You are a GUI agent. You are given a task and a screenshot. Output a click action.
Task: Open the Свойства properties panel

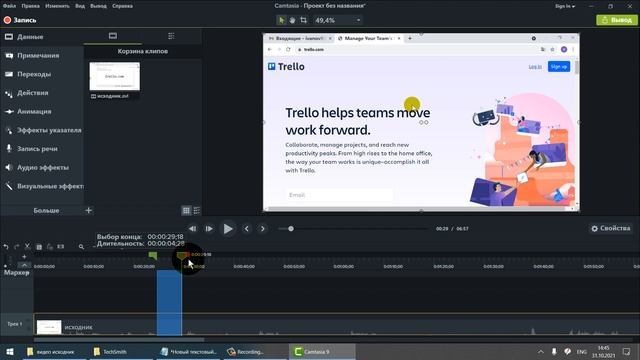611,229
